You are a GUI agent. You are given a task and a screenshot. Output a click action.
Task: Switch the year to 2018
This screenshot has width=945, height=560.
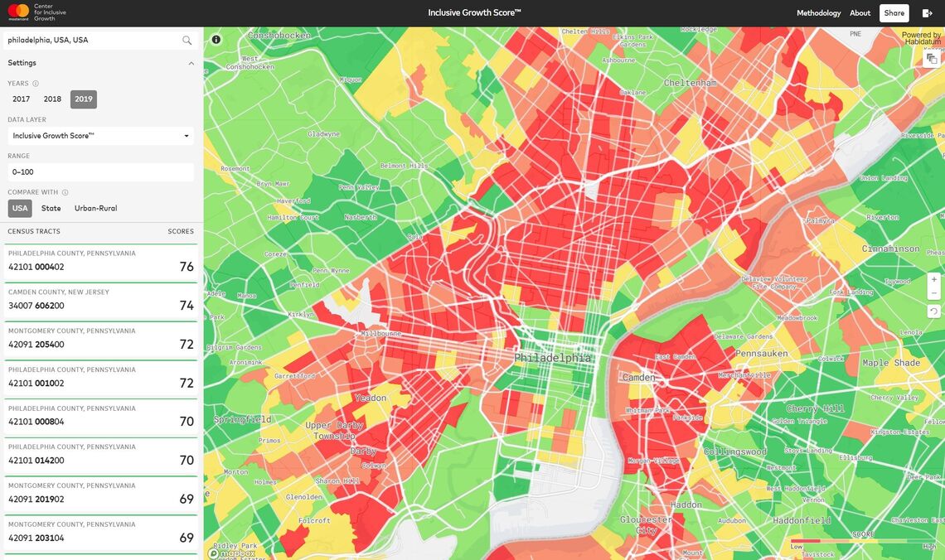pos(52,99)
